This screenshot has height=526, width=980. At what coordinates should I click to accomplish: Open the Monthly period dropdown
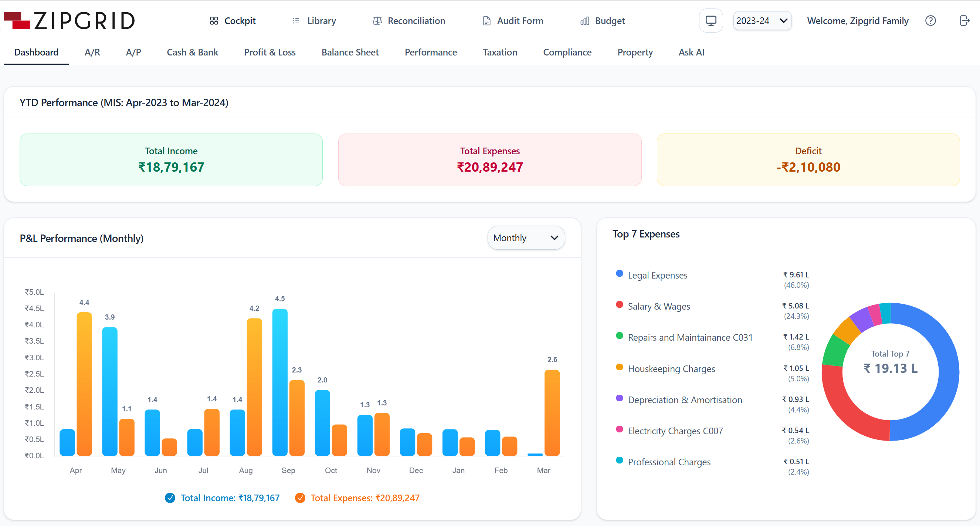(x=526, y=238)
